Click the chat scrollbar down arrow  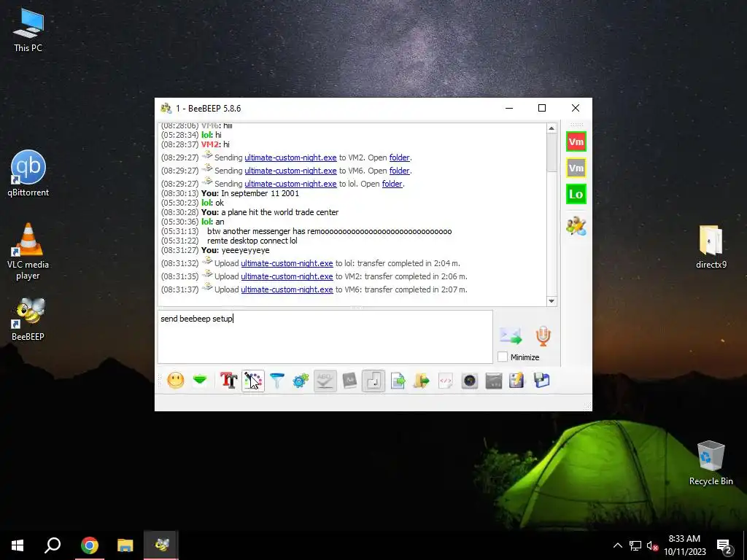point(551,301)
